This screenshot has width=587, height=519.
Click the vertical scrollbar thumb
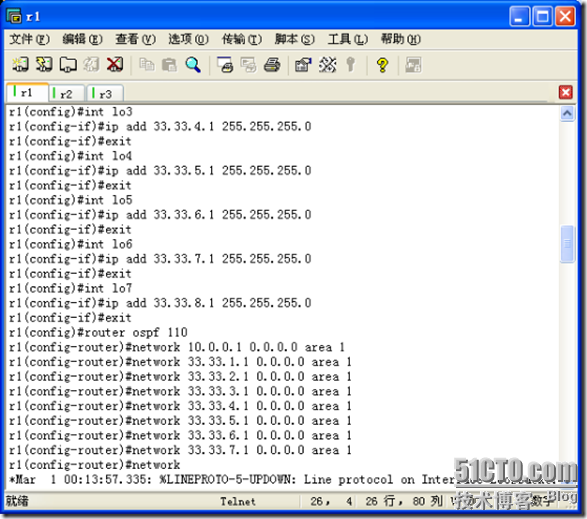[x=567, y=244]
